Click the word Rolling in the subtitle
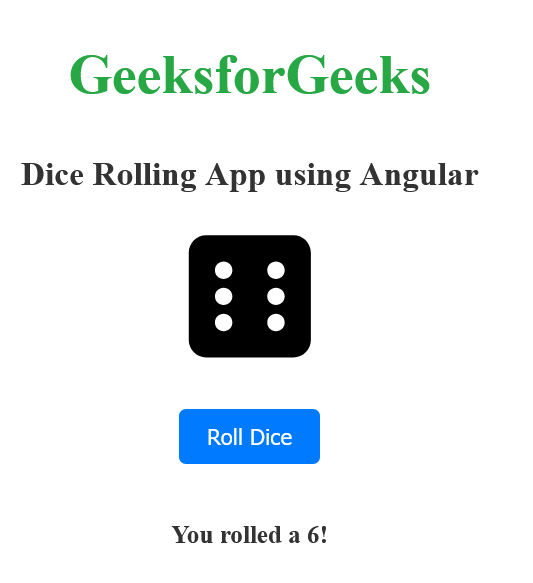Viewport: 533px width, 583px height. (145, 175)
